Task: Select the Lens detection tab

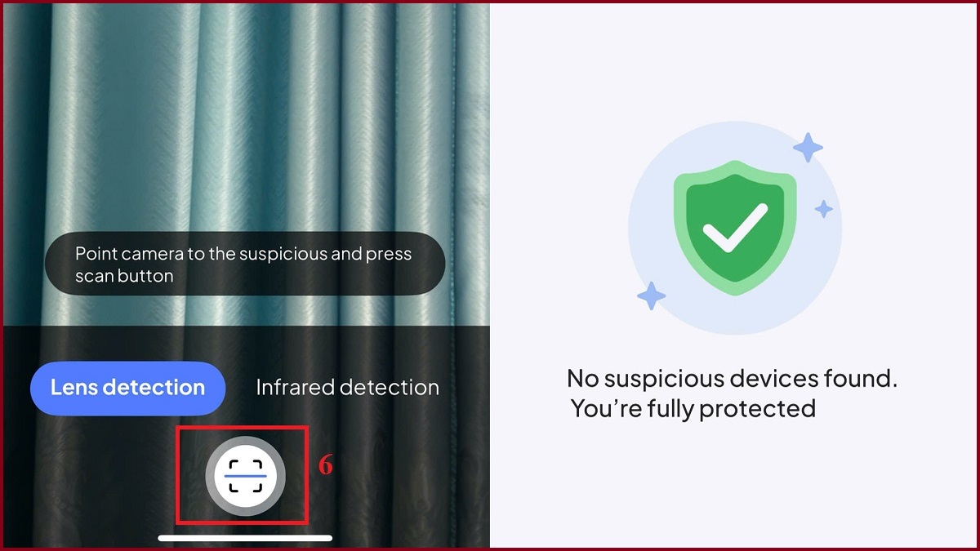Action: click(x=127, y=388)
